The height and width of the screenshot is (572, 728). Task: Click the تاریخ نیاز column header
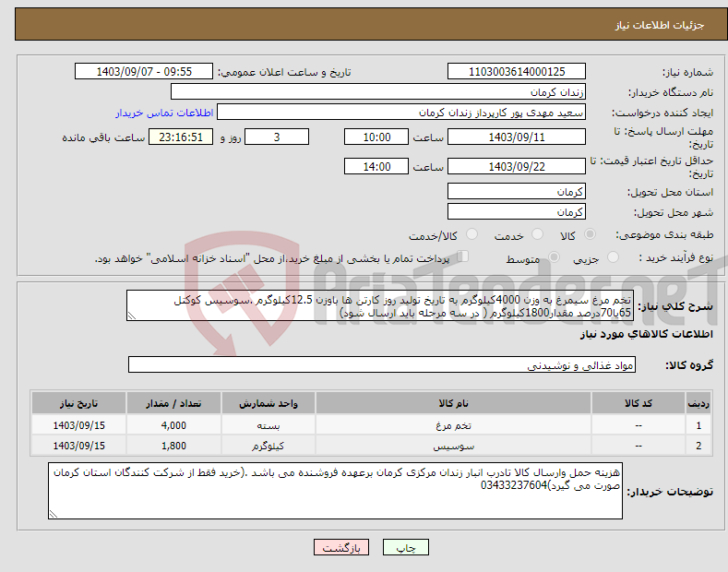click(x=79, y=403)
